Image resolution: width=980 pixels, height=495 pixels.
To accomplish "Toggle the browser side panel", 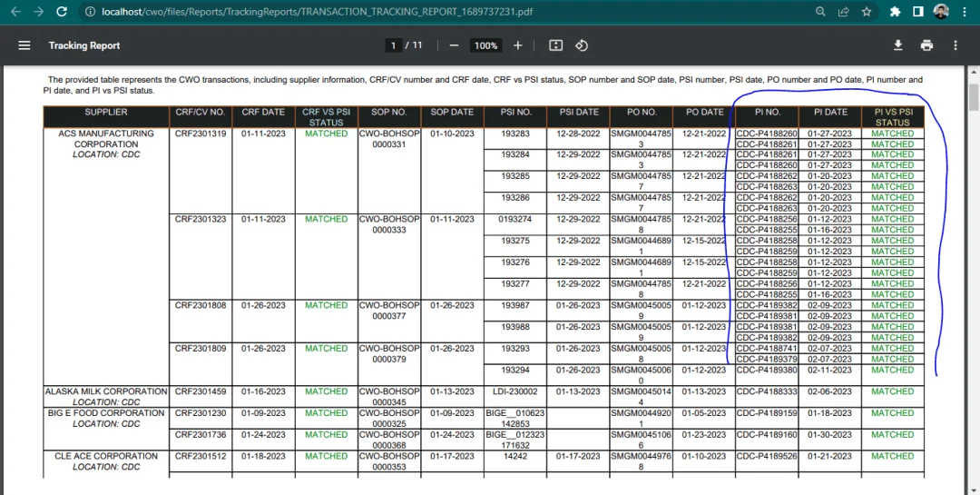I will (x=918, y=11).
